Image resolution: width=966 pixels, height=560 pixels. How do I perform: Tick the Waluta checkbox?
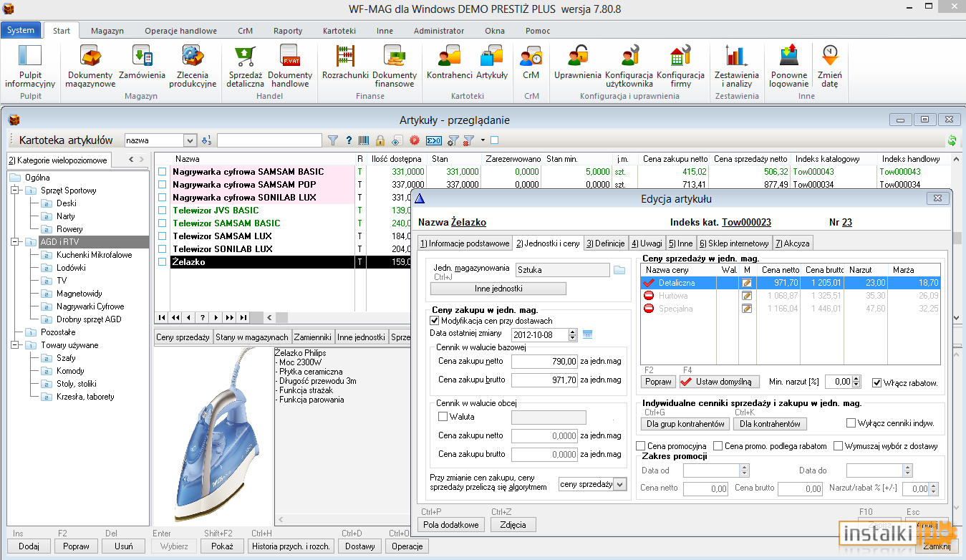(x=443, y=417)
